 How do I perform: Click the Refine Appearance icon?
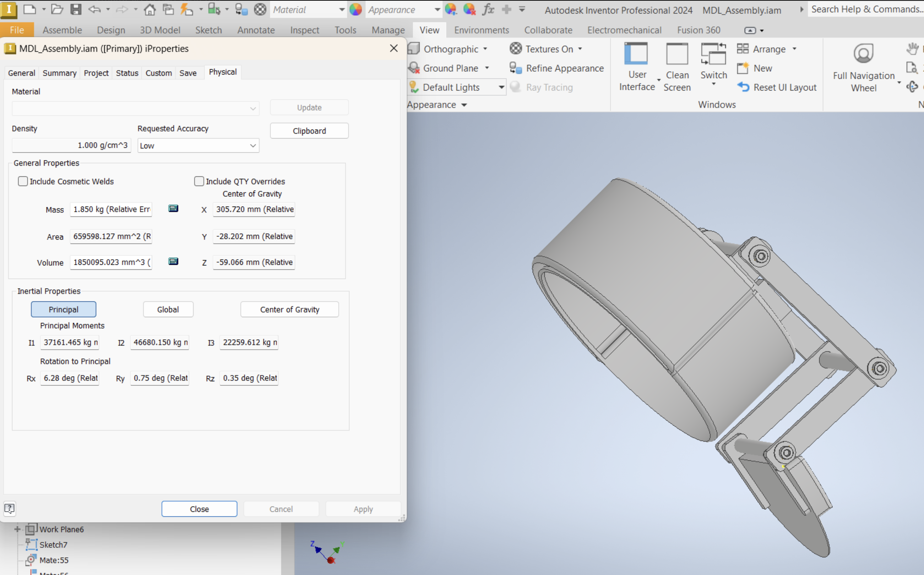(x=516, y=68)
